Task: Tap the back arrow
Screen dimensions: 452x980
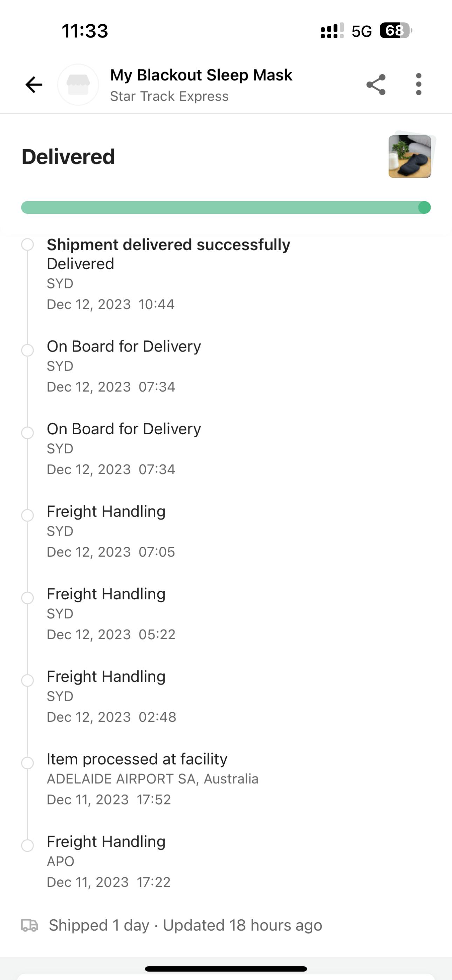Action: (x=34, y=84)
